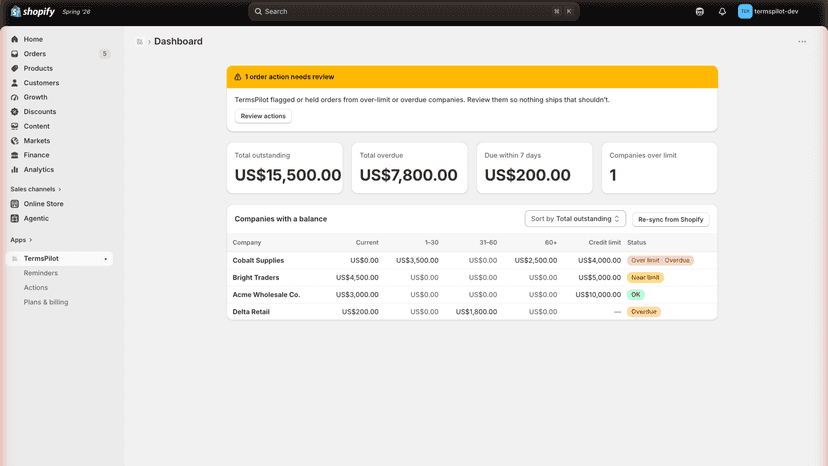Screen dimensions: 828x466
Task: Click the Current column header
Action: [x=367, y=243]
